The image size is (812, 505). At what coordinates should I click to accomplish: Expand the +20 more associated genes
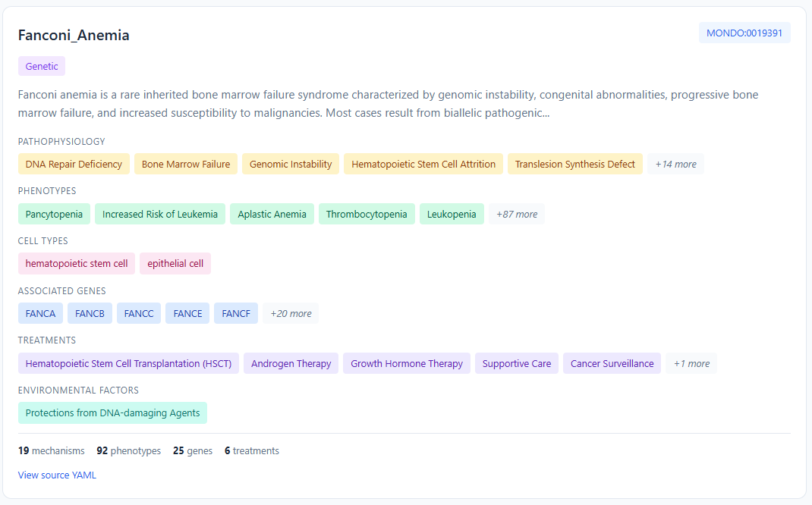tap(291, 314)
